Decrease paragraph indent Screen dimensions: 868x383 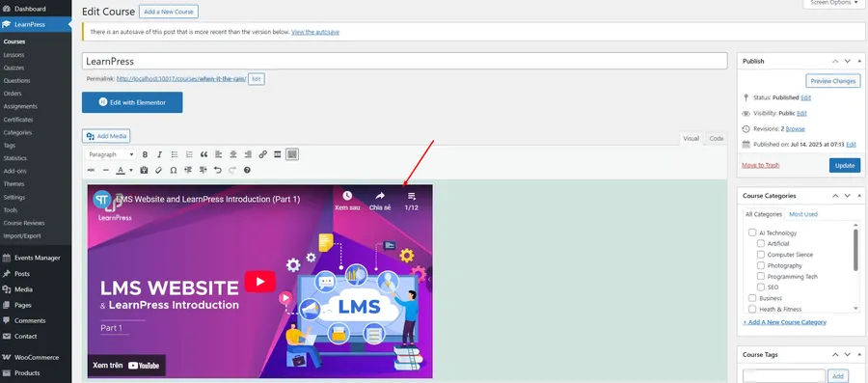point(188,170)
